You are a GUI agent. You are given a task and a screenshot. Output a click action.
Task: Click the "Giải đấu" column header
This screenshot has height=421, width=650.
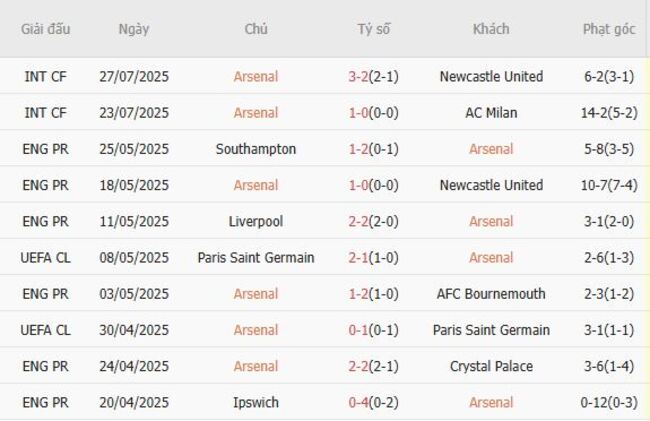[x=46, y=29]
